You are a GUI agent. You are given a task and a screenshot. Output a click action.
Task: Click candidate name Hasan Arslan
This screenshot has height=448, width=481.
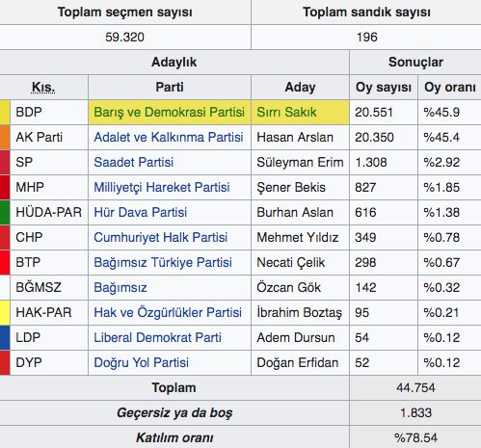tap(295, 138)
